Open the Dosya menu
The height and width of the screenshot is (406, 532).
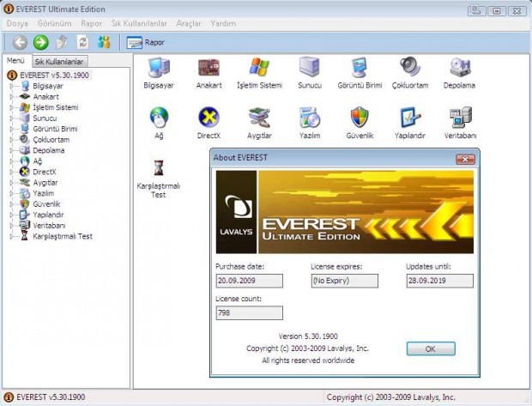(x=17, y=23)
